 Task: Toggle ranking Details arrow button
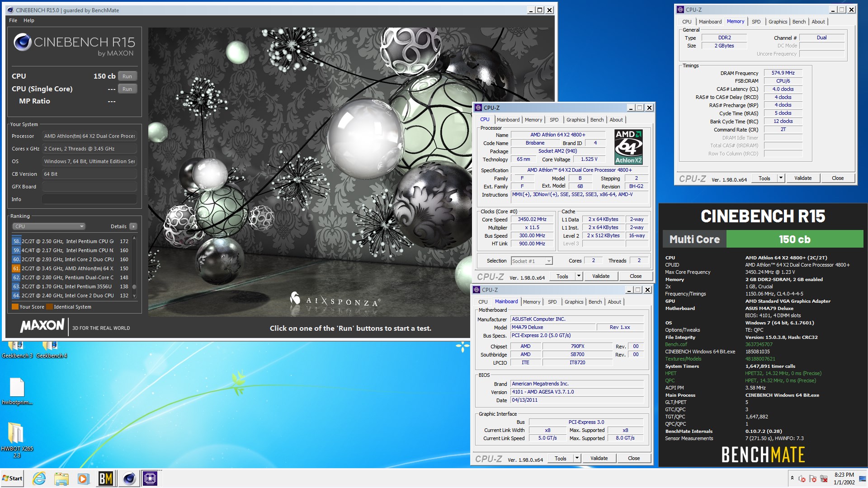133,226
